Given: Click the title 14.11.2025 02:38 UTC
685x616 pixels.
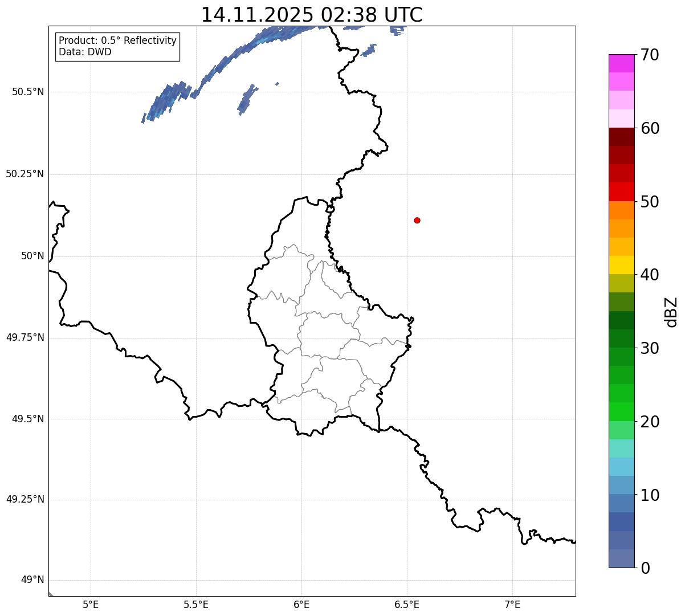Looking at the screenshot, I should pos(312,15).
